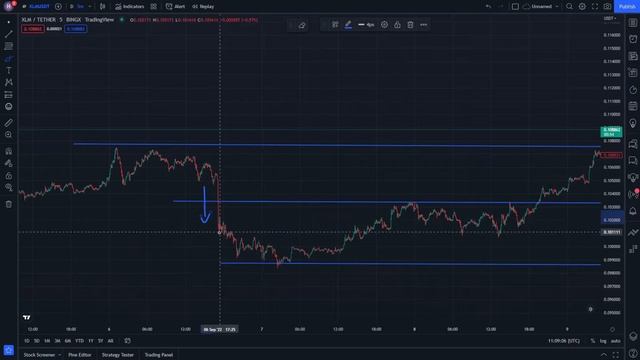Select the text annotation tool
The image size is (640, 360).
pos(9,71)
